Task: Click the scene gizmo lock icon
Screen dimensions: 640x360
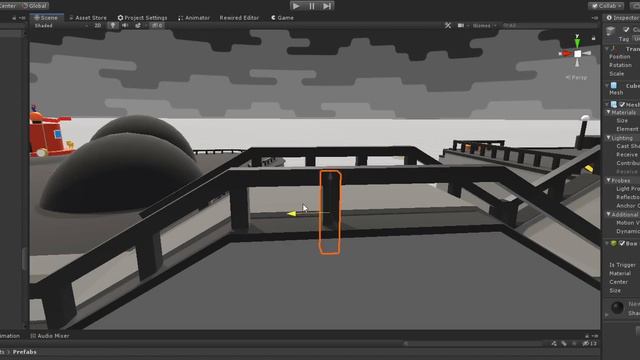Action: [593, 38]
